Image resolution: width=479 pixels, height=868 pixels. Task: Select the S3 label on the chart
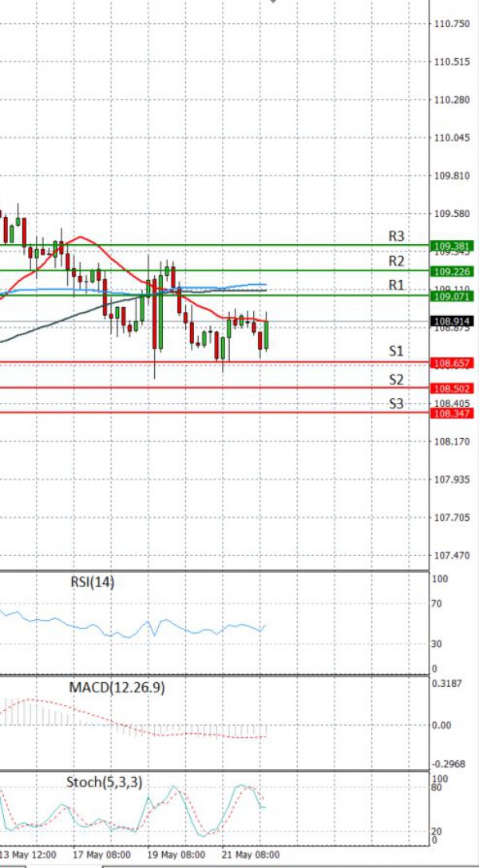[x=396, y=404]
